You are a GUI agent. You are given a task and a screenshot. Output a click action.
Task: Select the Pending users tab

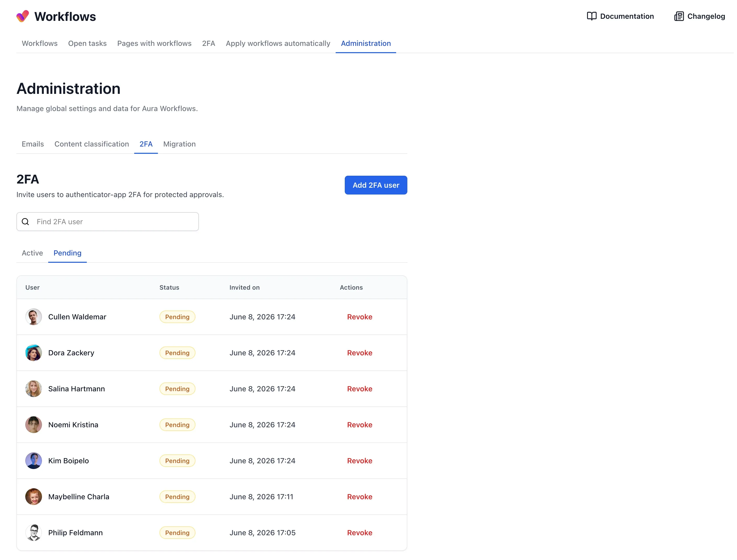67,253
